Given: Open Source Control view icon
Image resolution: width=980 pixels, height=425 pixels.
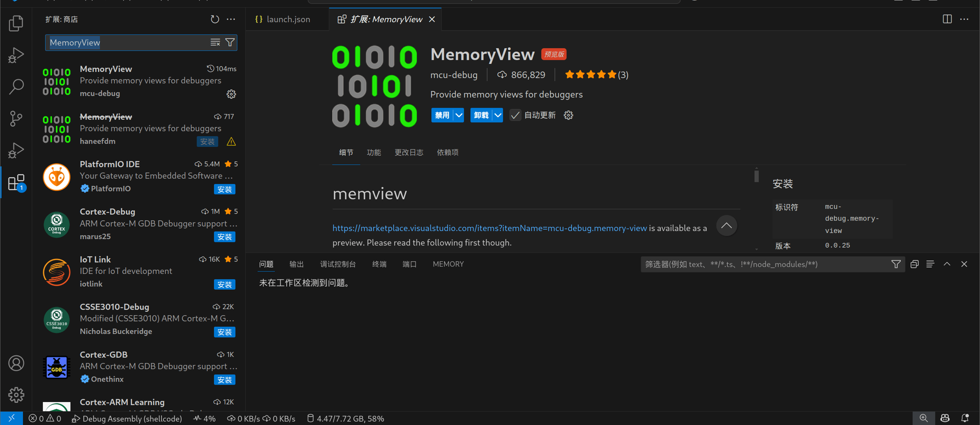Looking at the screenshot, I should 16,118.
